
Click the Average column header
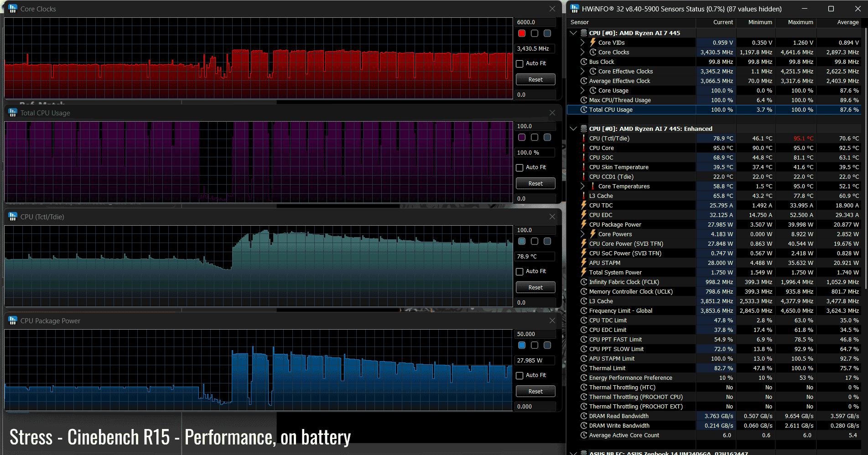pos(838,22)
